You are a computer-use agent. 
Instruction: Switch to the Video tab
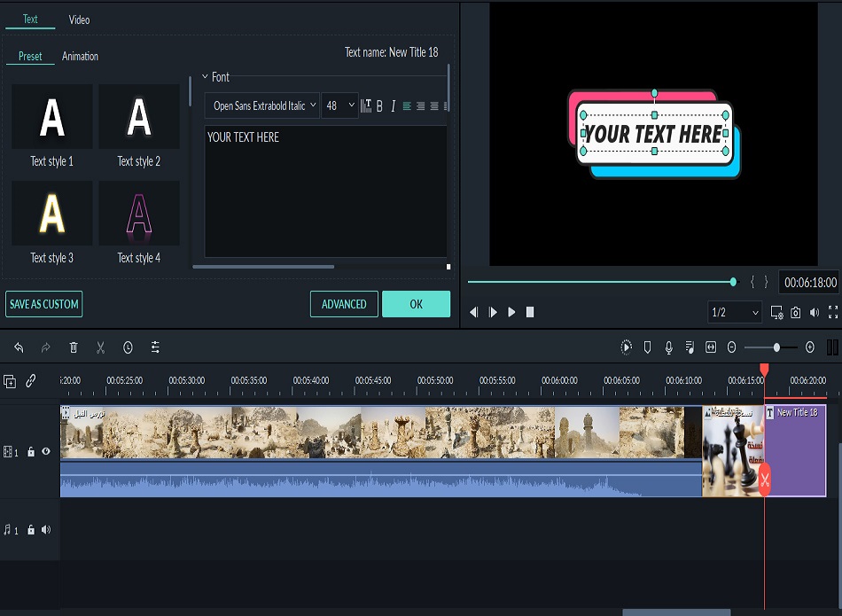[x=79, y=19]
